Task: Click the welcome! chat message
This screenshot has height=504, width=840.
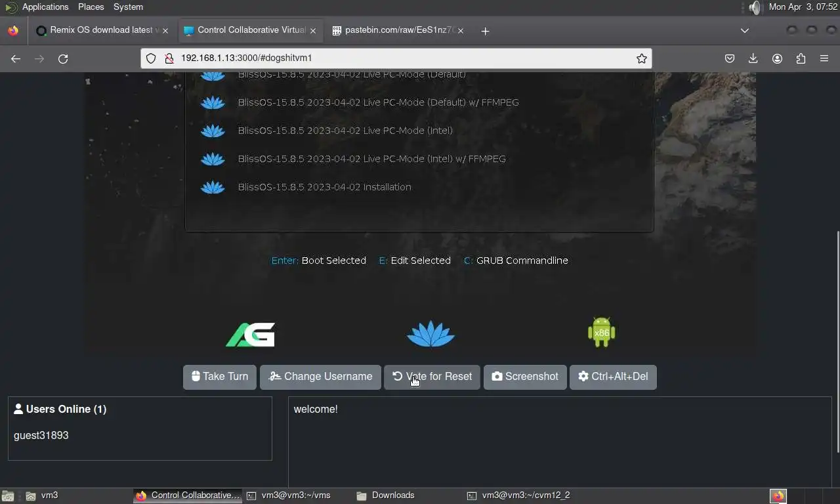Action: pos(316,409)
